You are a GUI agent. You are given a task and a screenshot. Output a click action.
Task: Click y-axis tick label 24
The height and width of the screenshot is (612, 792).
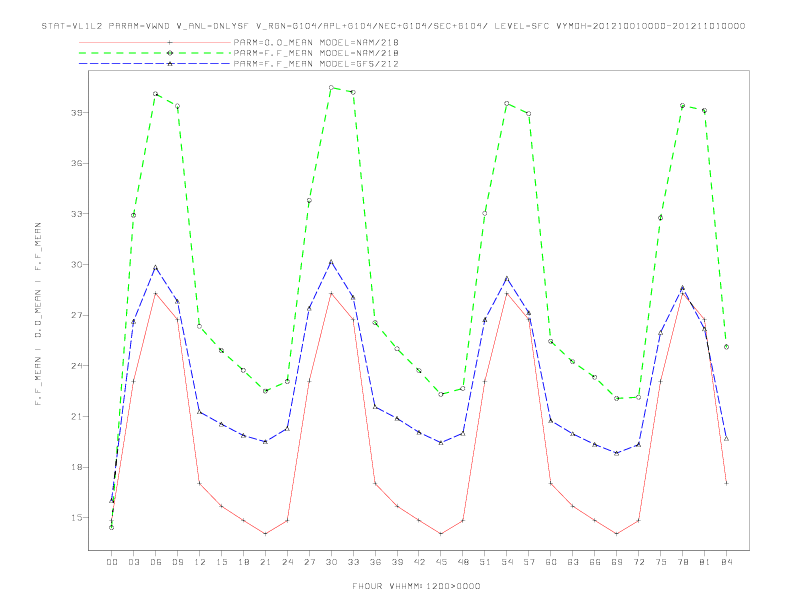(77, 366)
